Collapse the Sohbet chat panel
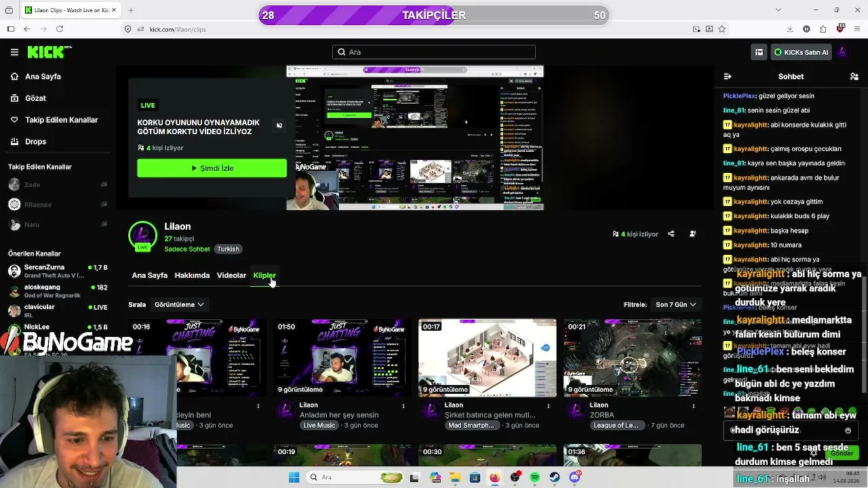 click(728, 77)
